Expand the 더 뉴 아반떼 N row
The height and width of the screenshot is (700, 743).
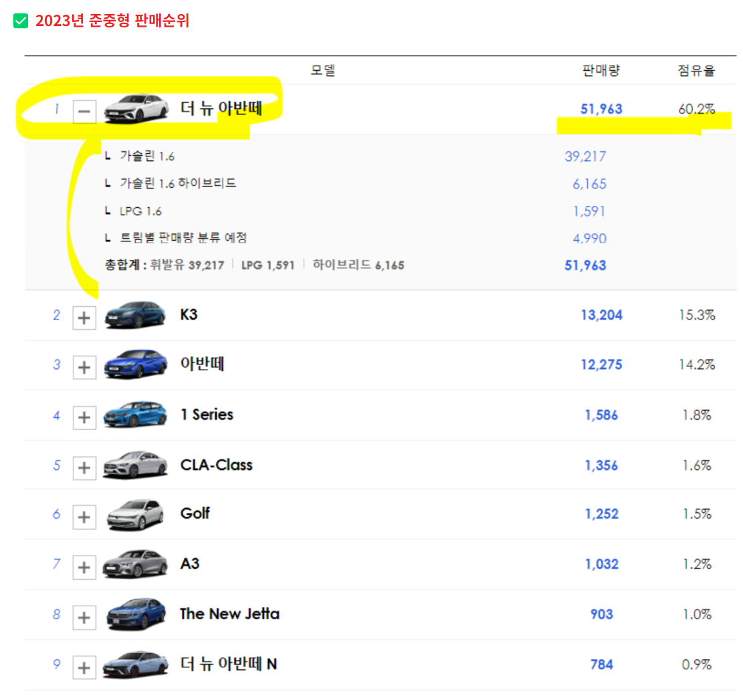84,668
